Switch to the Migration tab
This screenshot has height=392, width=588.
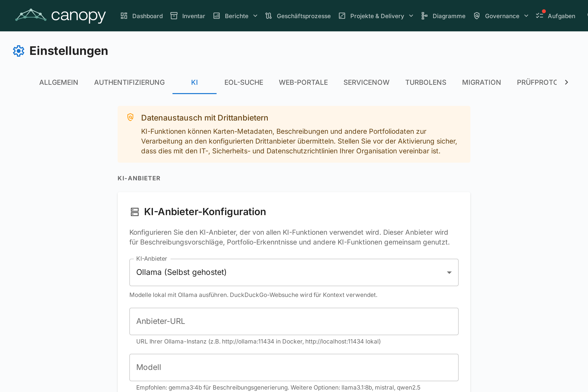click(481, 83)
